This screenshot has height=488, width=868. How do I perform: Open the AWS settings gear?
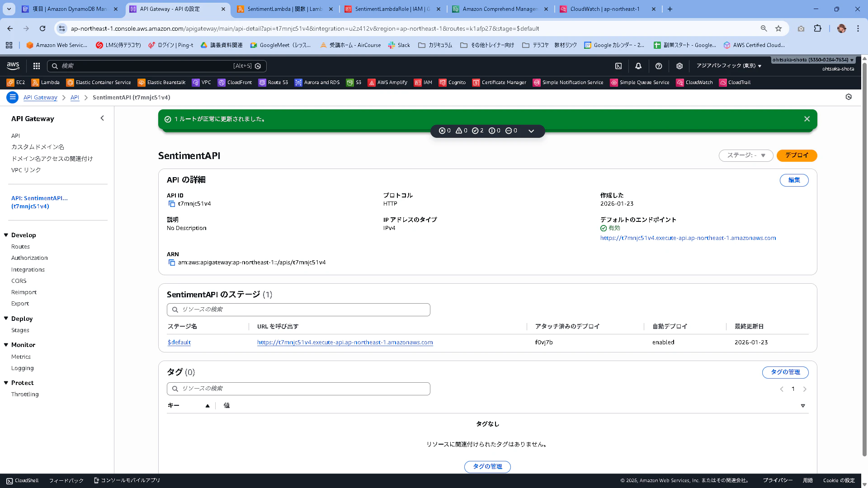pyautogui.click(x=679, y=66)
